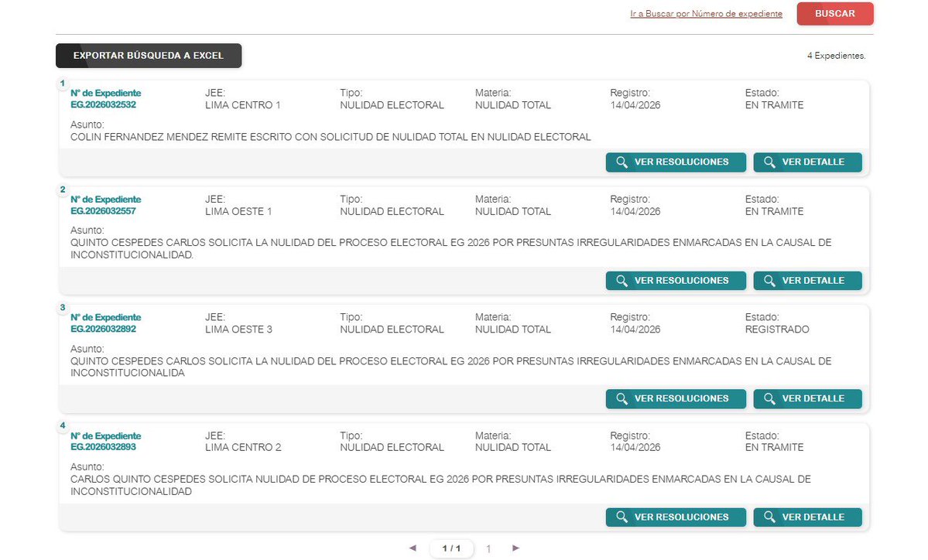View detail for expediente EG.2026032532

tap(807, 162)
